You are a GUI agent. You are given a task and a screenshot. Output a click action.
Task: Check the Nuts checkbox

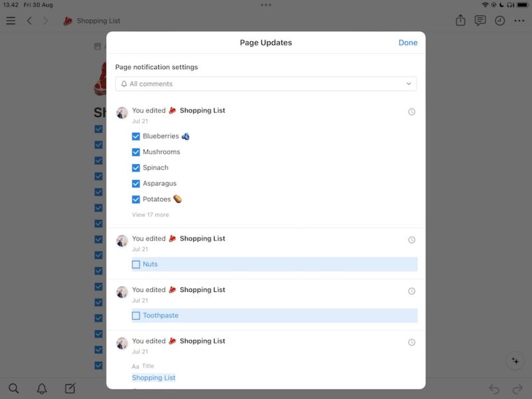click(x=135, y=264)
